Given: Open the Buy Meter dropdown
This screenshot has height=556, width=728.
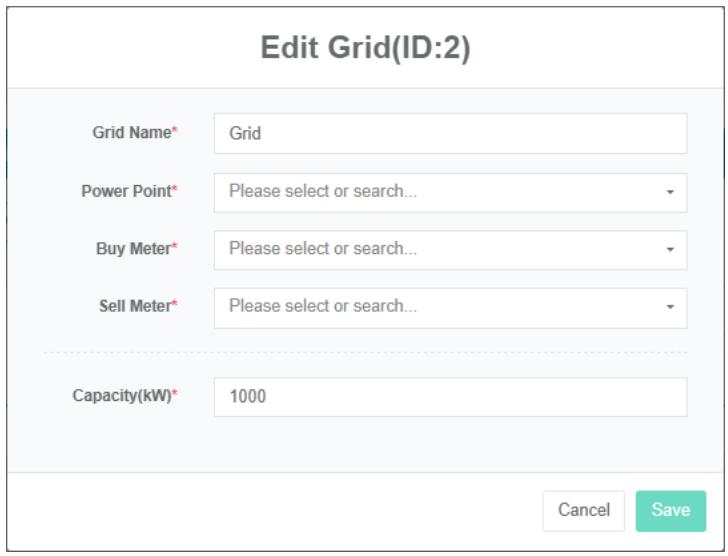Looking at the screenshot, I should (440, 250).
